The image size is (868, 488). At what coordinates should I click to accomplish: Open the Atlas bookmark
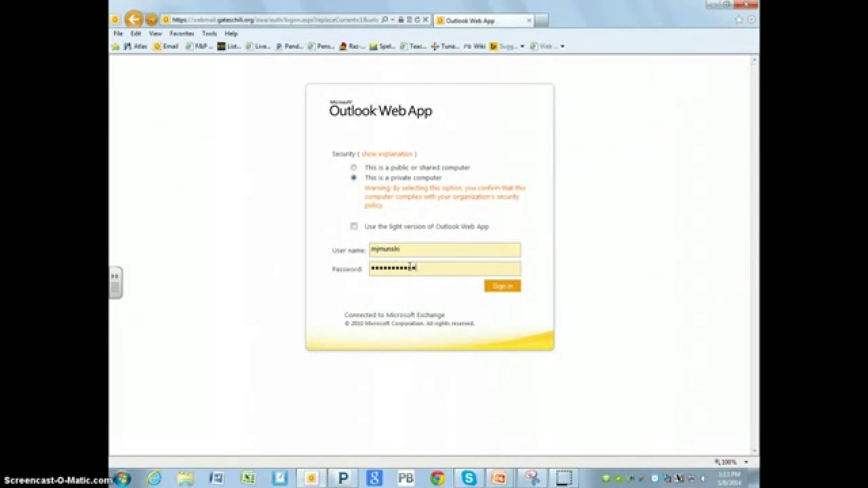coord(135,46)
